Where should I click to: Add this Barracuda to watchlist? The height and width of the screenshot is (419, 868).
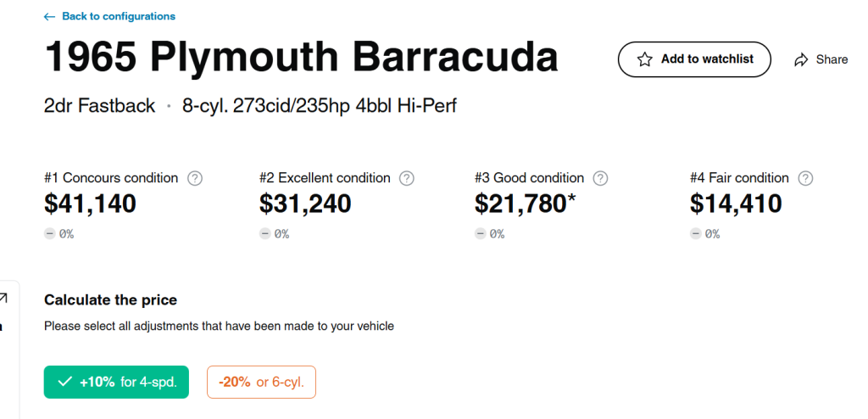click(694, 59)
